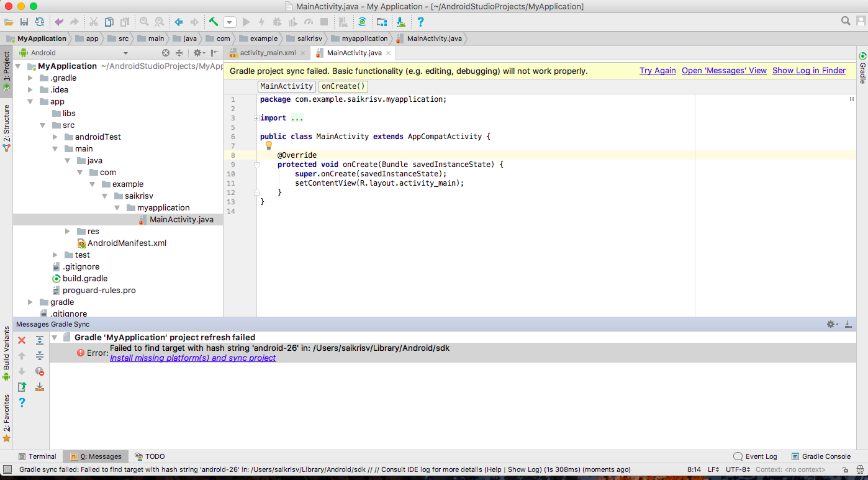868x480 pixels.
Task: Open run configuration dropdown in toolbar
Action: point(230,22)
